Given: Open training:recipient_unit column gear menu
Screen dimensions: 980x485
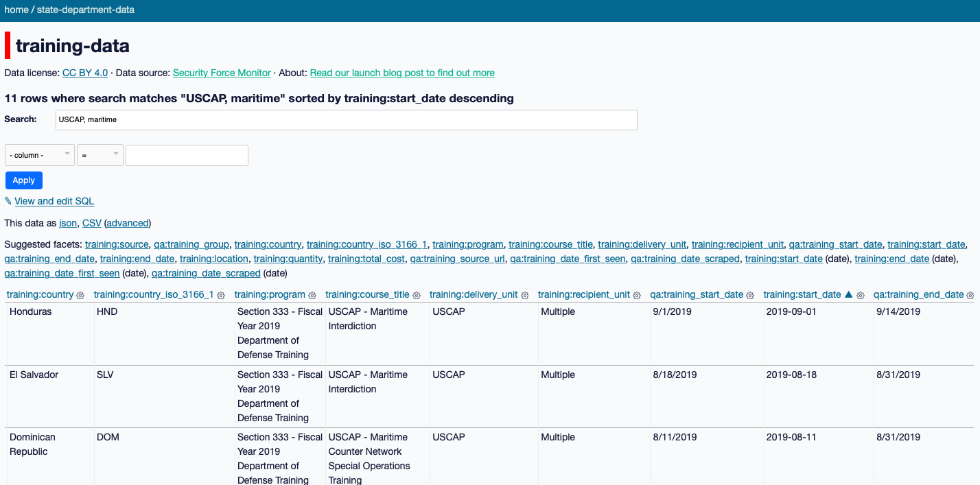Looking at the screenshot, I should tap(636, 296).
